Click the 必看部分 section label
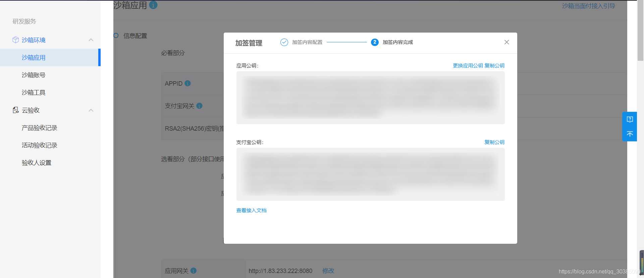This screenshot has width=644, height=278. (173, 53)
